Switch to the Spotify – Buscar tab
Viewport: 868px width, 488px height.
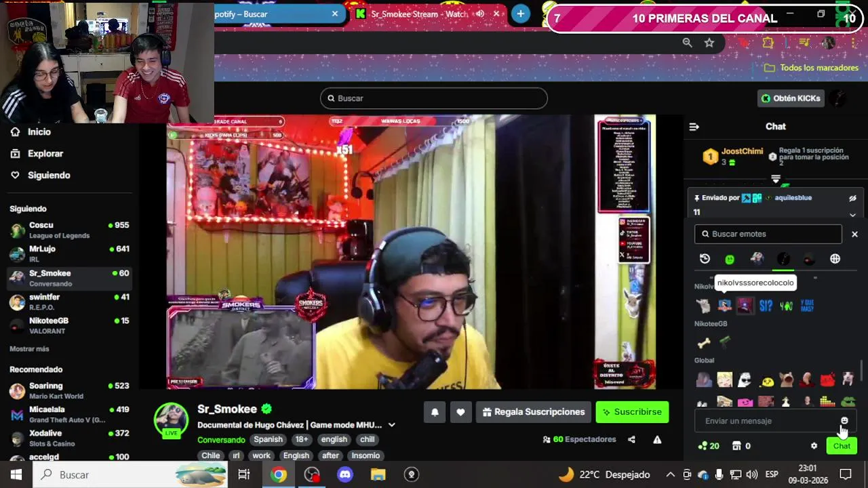(271, 14)
